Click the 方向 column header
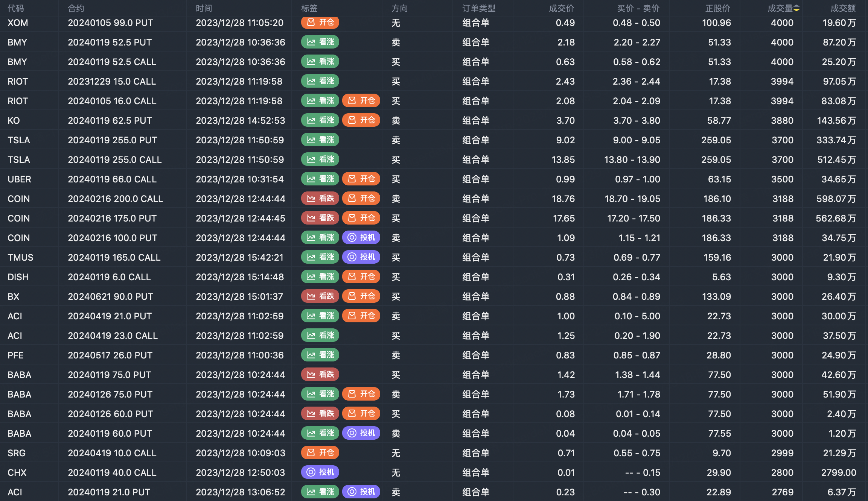This screenshot has height=501, width=868. (x=400, y=8)
